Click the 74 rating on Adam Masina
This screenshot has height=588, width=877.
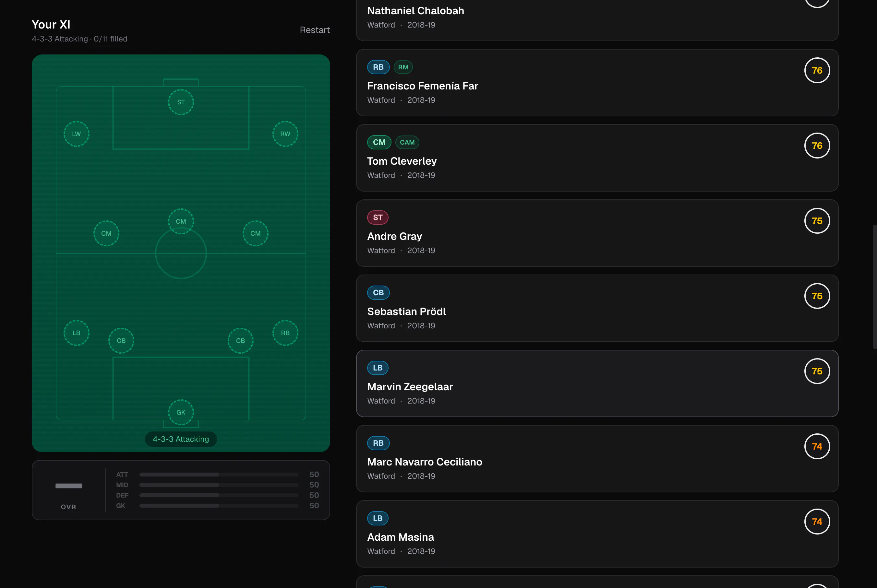(817, 522)
